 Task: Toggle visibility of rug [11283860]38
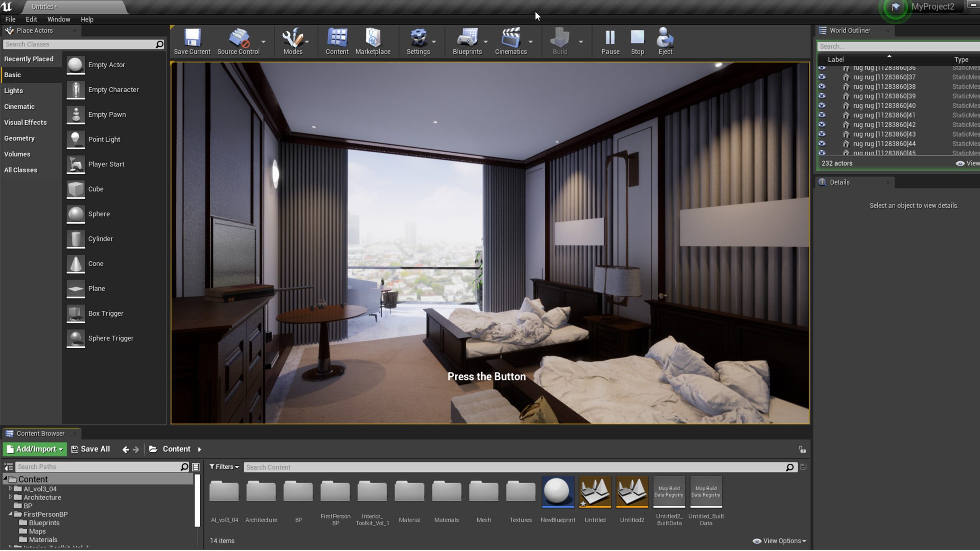[x=822, y=86]
